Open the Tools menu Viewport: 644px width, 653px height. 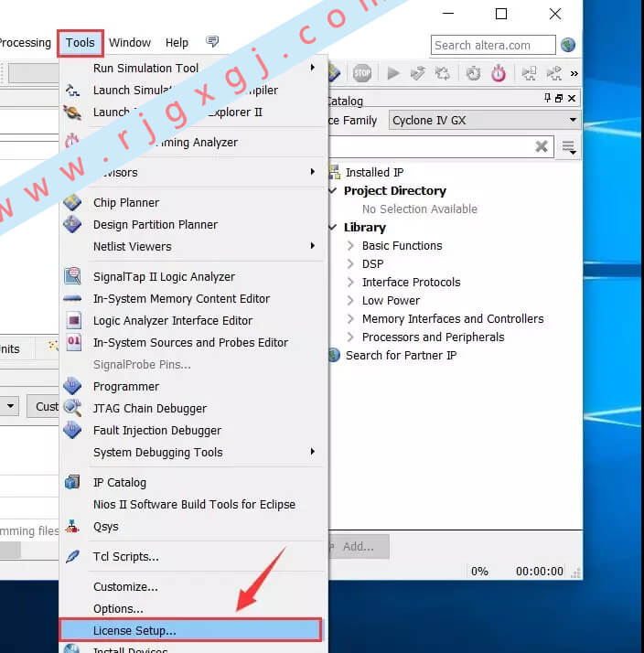pyautogui.click(x=80, y=43)
